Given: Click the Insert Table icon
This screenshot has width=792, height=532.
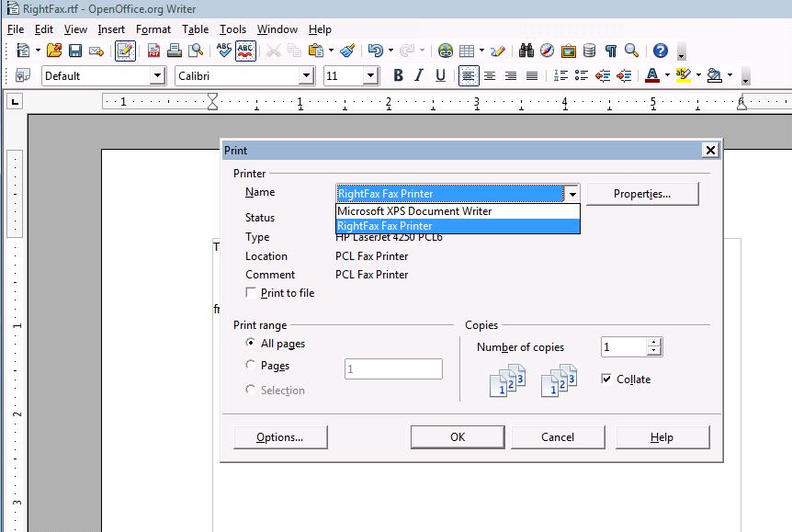Looking at the screenshot, I should (467, 51).
